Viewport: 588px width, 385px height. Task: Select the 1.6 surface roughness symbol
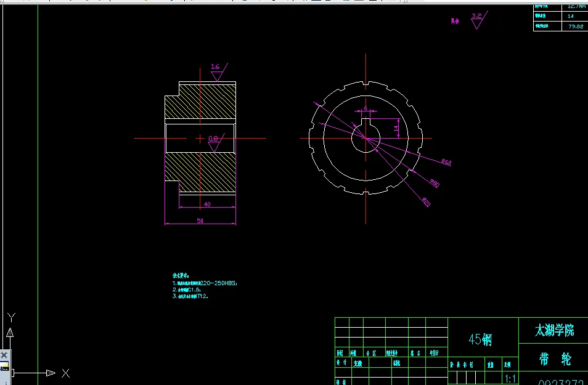[219, 72]
